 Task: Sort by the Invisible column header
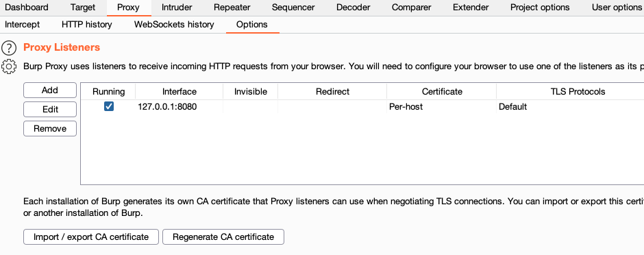251,92
